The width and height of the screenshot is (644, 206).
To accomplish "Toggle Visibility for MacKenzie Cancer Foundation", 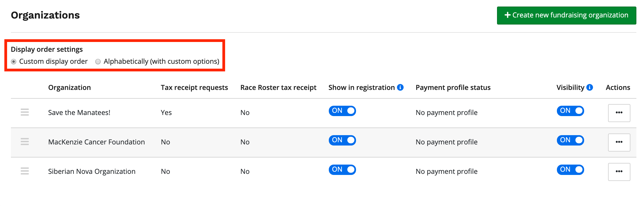I will click(570, 140).
